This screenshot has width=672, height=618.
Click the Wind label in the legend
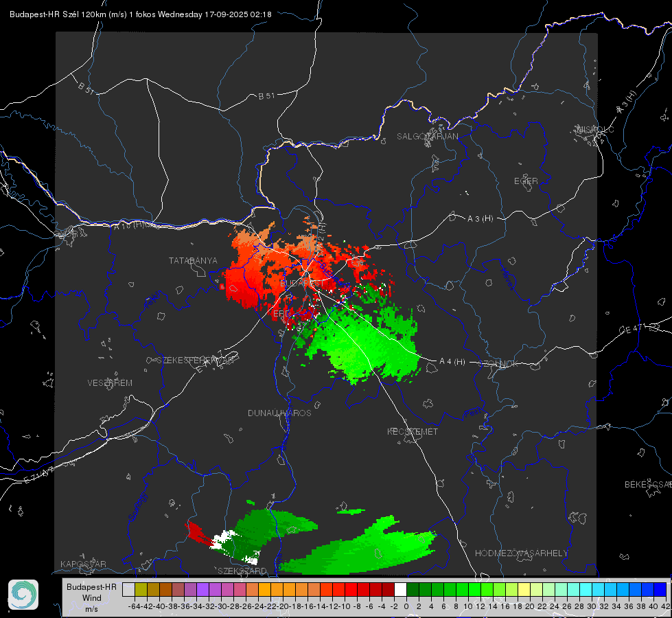92,598
